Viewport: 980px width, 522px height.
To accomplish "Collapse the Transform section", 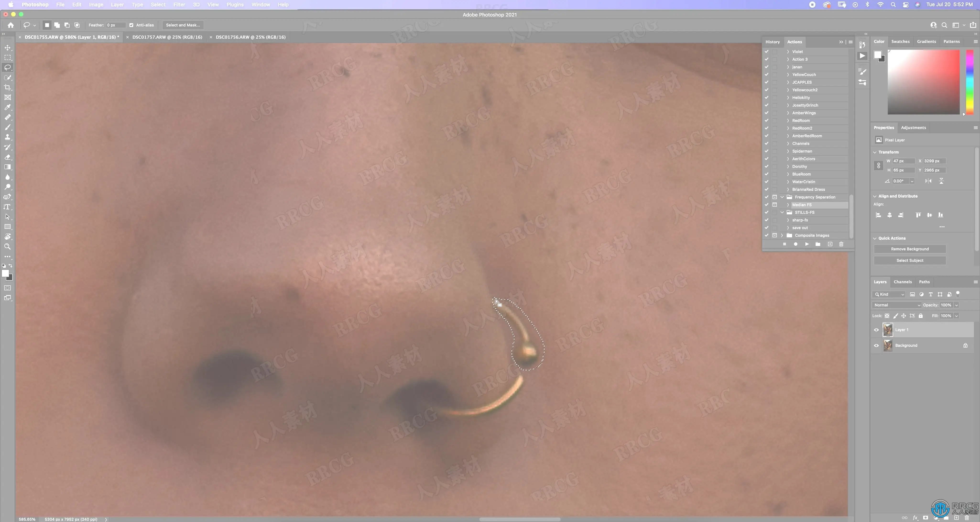I will tap(875, 152).
